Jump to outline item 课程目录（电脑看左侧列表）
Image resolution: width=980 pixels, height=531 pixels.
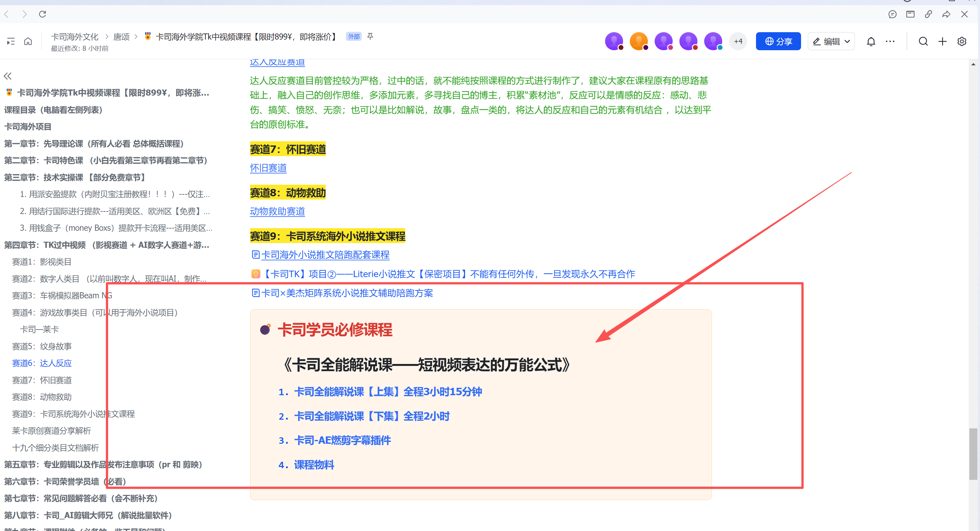[53, 110]
